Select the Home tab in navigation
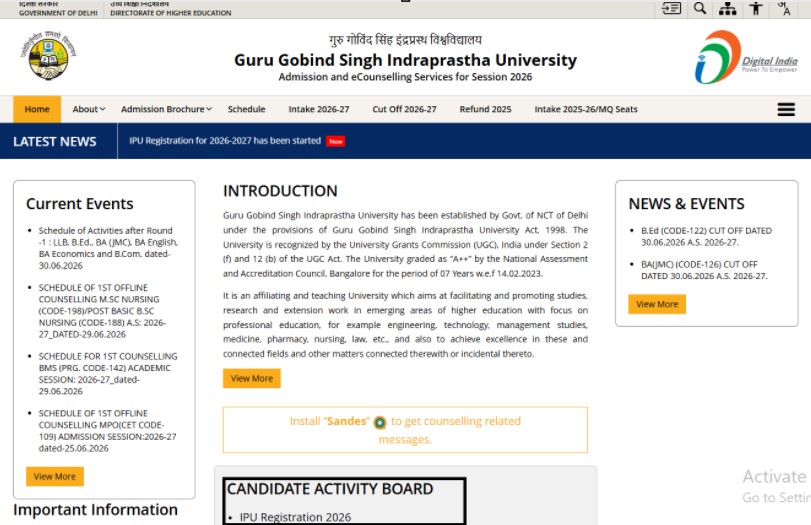Viewport: 811px width, 525px height. [x=37, y=109]
